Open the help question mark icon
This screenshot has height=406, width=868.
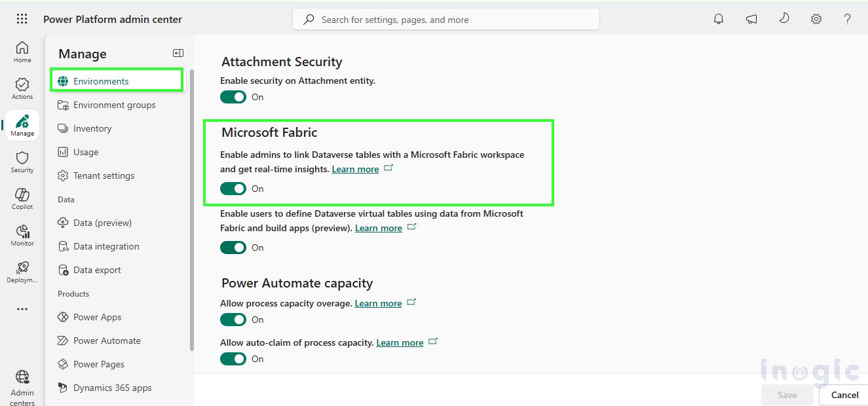click(847, 19)
